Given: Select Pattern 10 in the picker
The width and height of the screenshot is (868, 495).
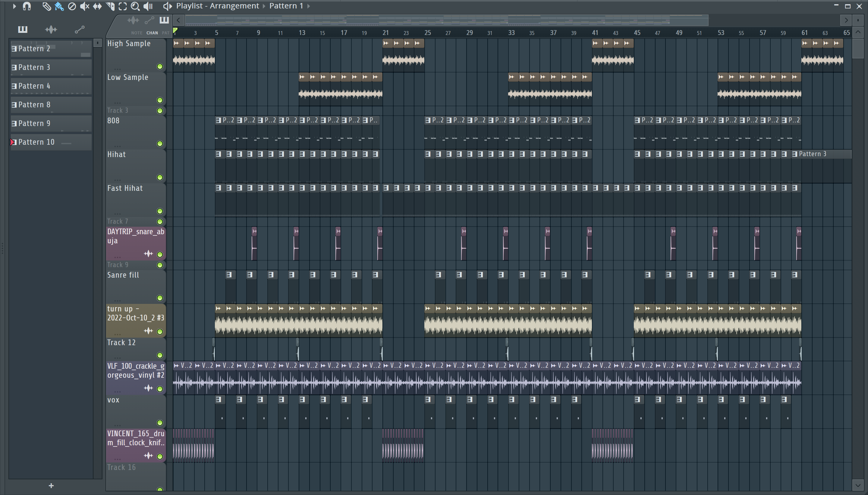Looking at the screenshot, I should point(51,142).
